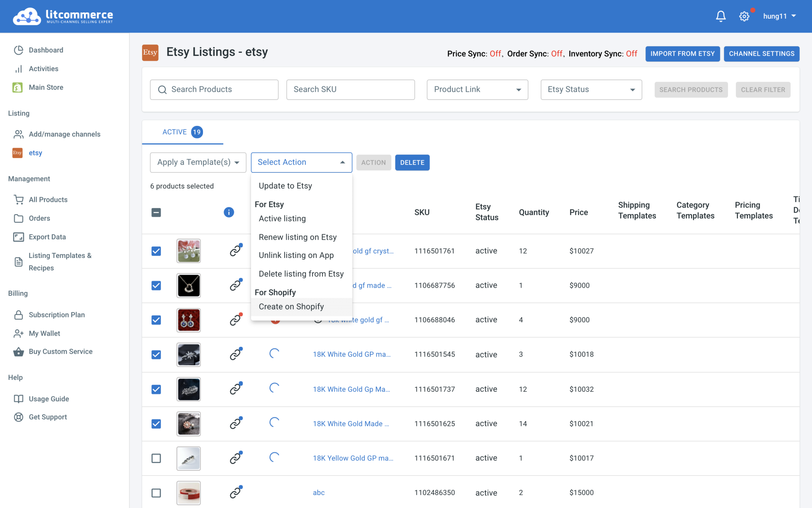The width and height of the screenshot is (812, 508).
Task: Click the SEARCH PRODUCTS button
Action: point(691,90)
